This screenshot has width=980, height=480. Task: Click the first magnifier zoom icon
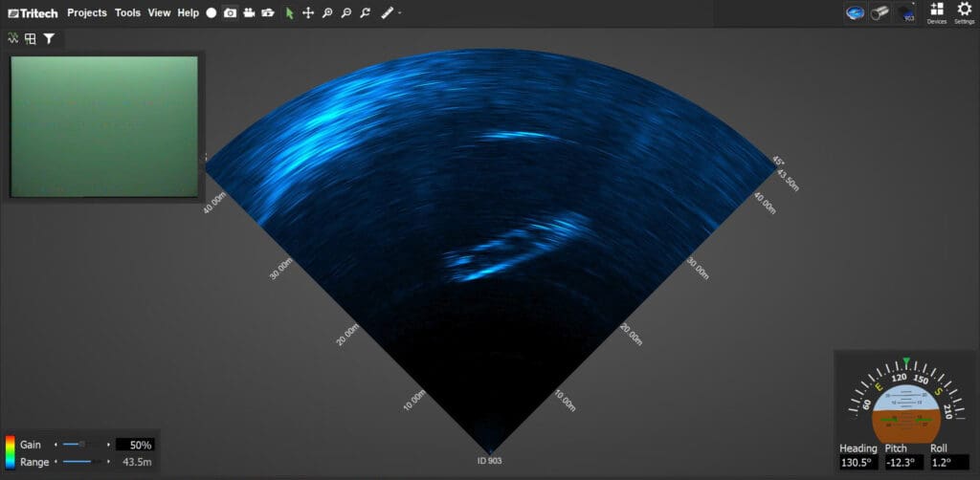[327, 13]
